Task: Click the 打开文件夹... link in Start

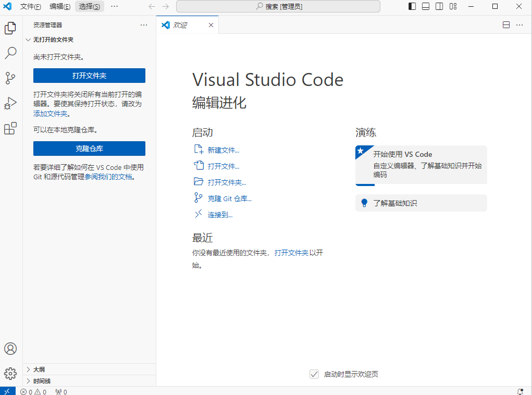Action: pyautogui.click(x=227, y=182)
